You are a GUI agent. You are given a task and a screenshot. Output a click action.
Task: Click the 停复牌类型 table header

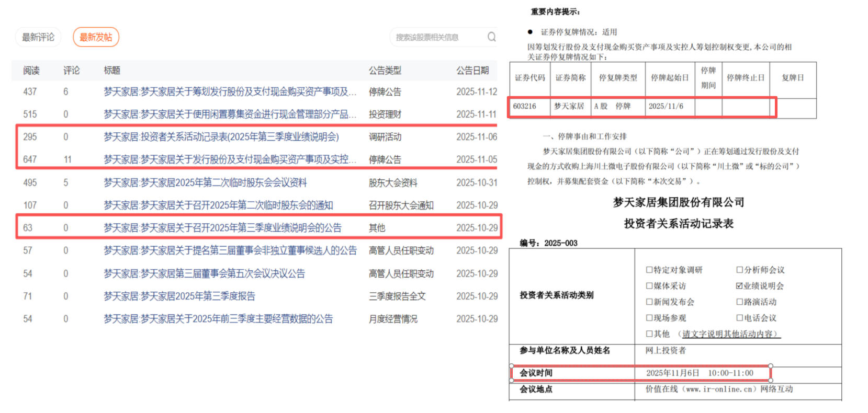click(618, 78)
